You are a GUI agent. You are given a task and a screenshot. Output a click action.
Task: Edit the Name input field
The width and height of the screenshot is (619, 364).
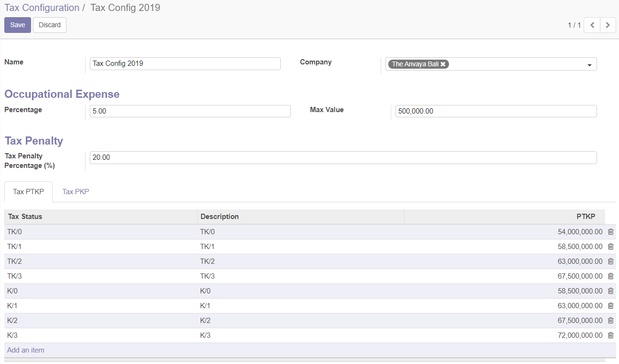pos(185,63)
